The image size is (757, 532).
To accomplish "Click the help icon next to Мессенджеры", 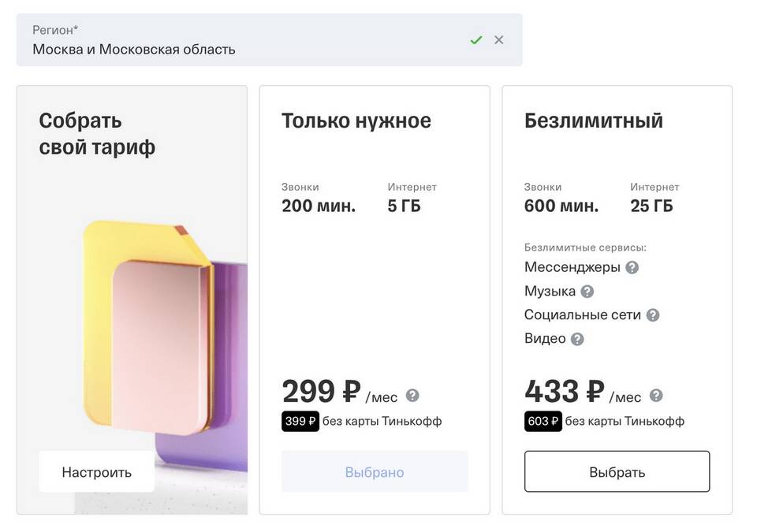I will point(632,267).
